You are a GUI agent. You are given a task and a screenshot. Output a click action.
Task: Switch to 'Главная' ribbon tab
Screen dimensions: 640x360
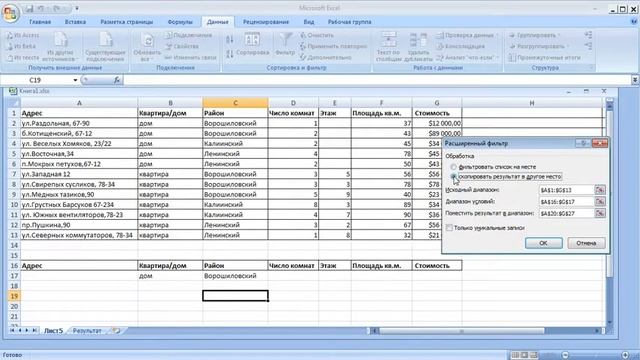point(40,22)
